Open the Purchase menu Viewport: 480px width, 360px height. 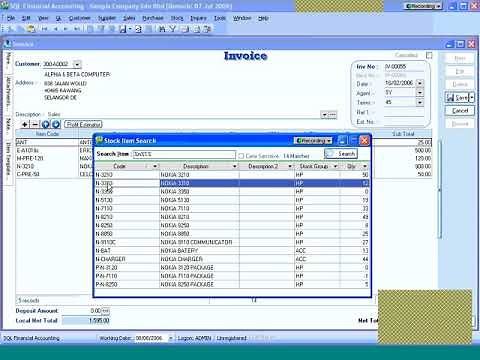[153, 18]
